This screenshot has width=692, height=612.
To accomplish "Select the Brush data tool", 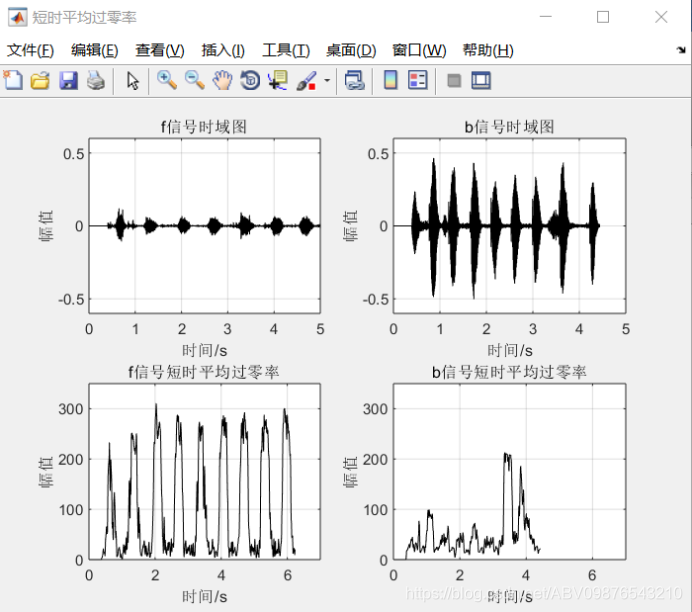I will click(x=307, y=81).
